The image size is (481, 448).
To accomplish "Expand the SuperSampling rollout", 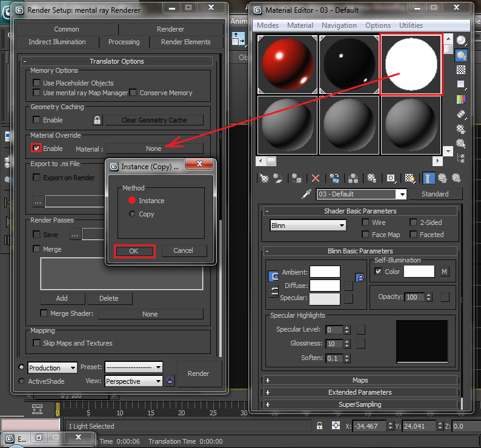I will (360, 404).
